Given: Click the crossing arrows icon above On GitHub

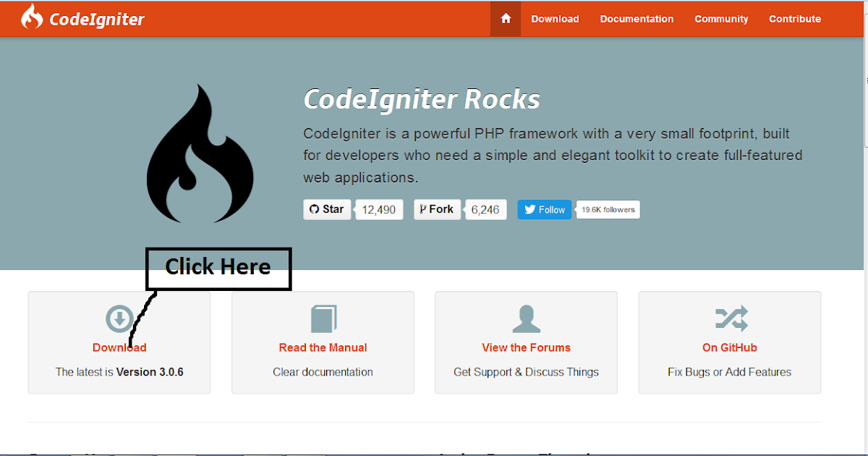Looking at the screenshot, I should click(x=729, y=318).
